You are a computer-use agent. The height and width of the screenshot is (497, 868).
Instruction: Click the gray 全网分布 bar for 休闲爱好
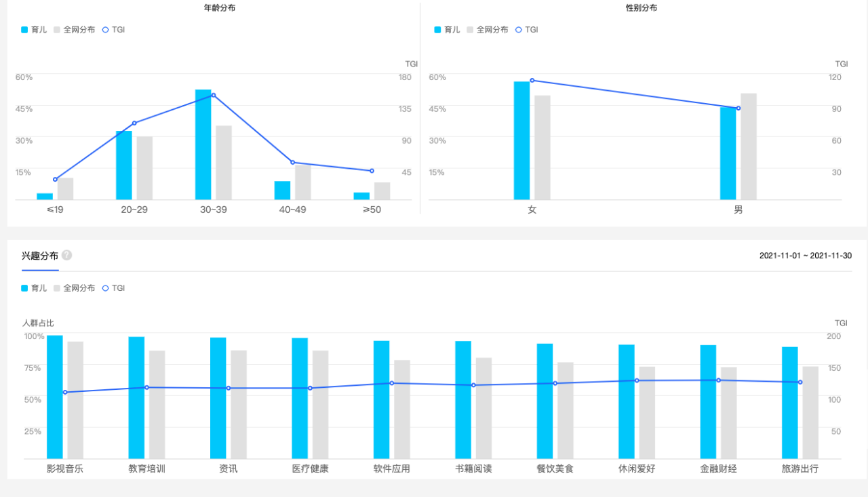click(x=648, y=413)
